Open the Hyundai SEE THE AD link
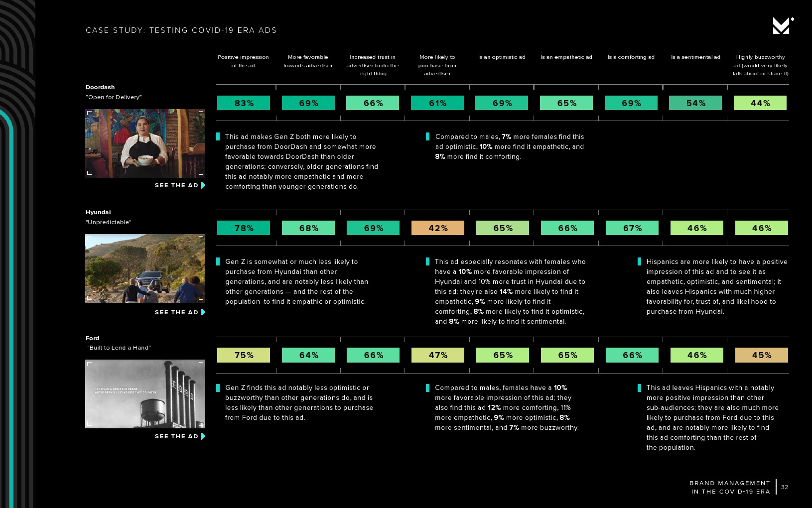This screenshot has width=812, height=508. click(176, 312)
